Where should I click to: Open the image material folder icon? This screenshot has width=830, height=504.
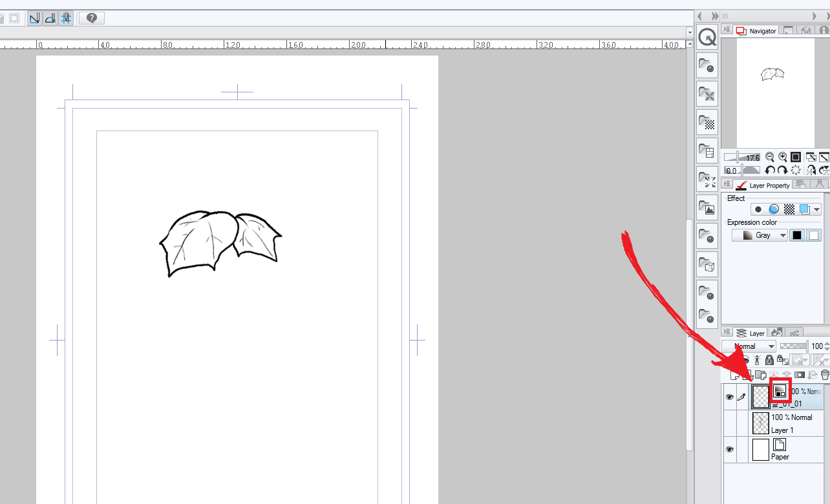coord(707,207)
